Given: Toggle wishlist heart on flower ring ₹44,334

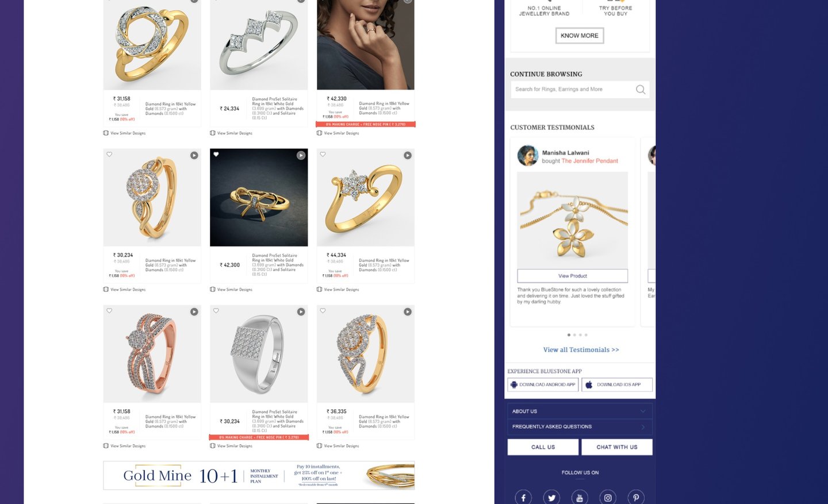Looking at the screenshot, I should (x=323, y=155).
